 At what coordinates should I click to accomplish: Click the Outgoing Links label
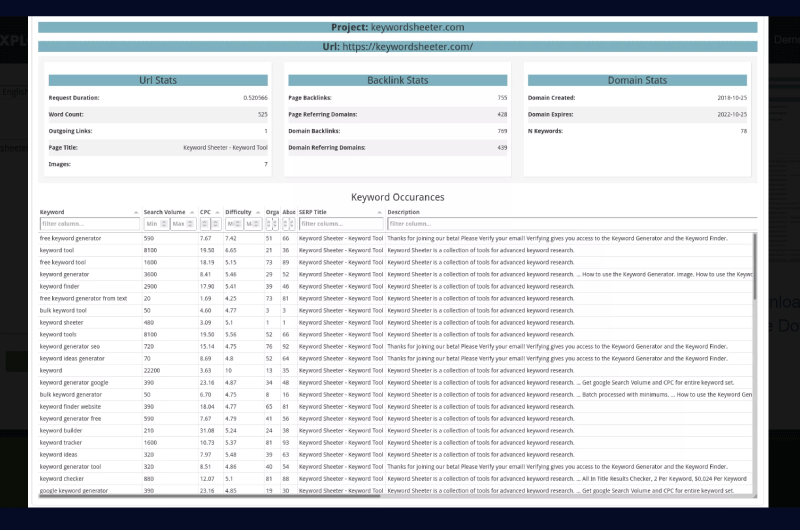tap(70, 131)
